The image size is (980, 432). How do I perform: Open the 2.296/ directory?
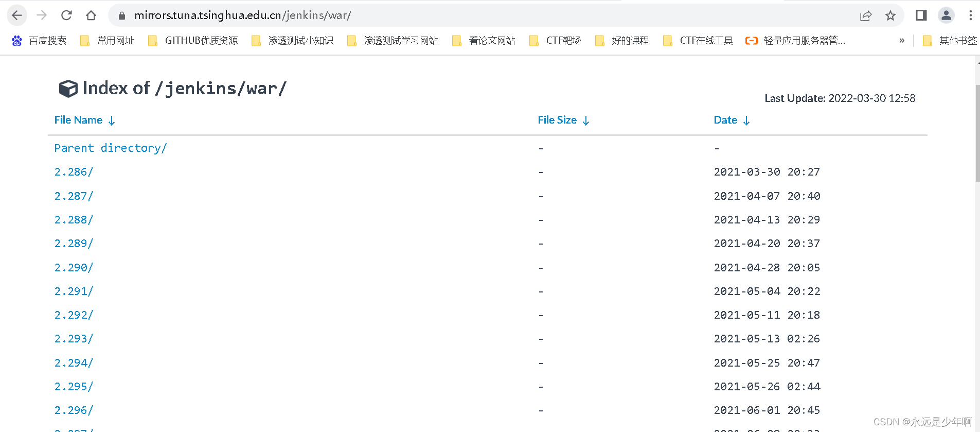[x=74, y=410]
